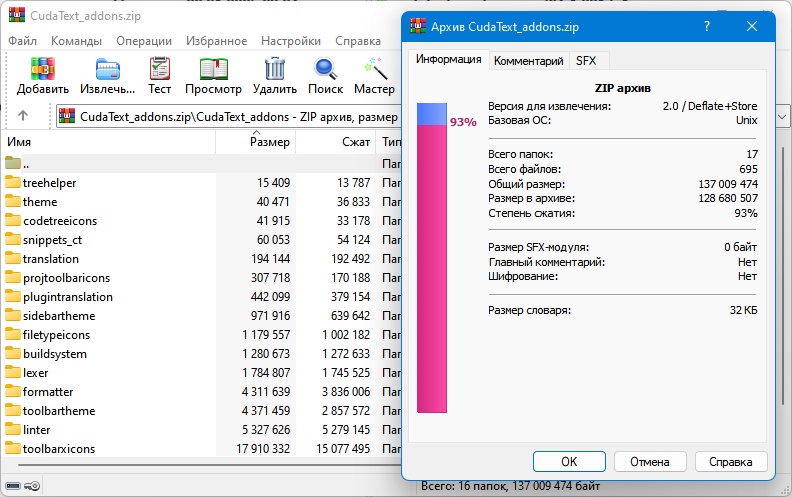
Task: Click the toolbaricons folder icon
Action: [x=13, y=449]
